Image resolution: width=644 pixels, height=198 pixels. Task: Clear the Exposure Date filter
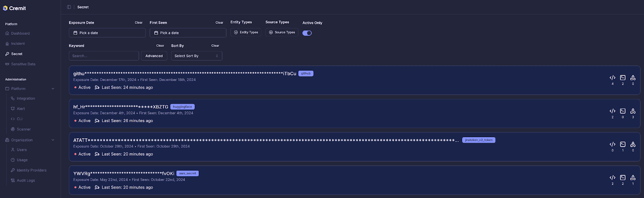pos(138,23)
